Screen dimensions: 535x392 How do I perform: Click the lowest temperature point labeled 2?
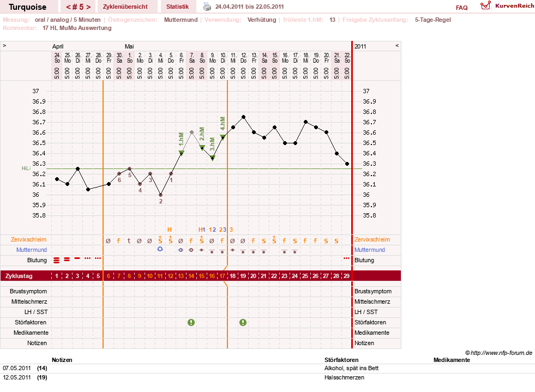point(161,195)
